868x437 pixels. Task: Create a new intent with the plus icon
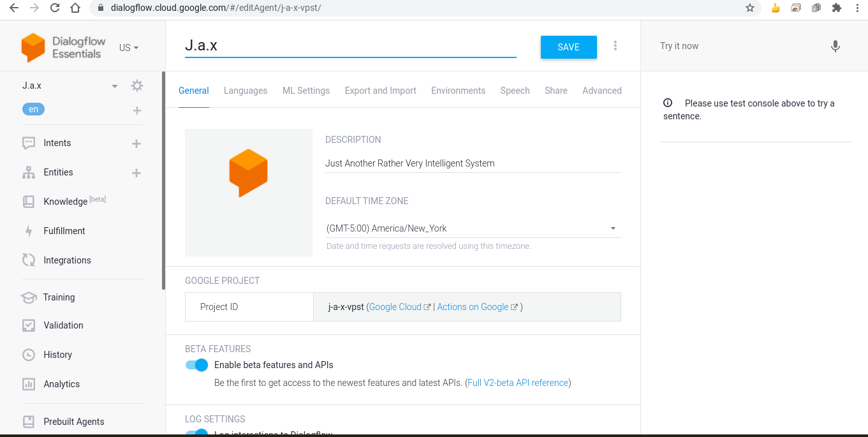(x=136, y=143)
